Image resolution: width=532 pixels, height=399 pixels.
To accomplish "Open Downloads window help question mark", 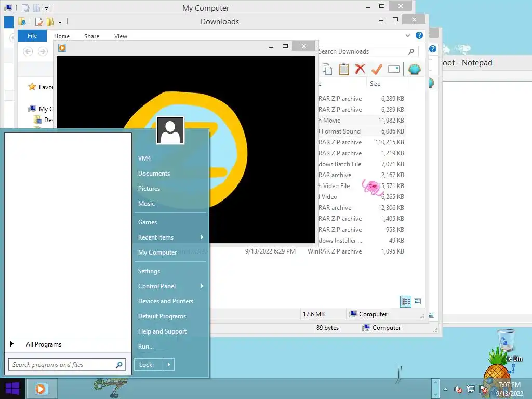I will (419, 35).
